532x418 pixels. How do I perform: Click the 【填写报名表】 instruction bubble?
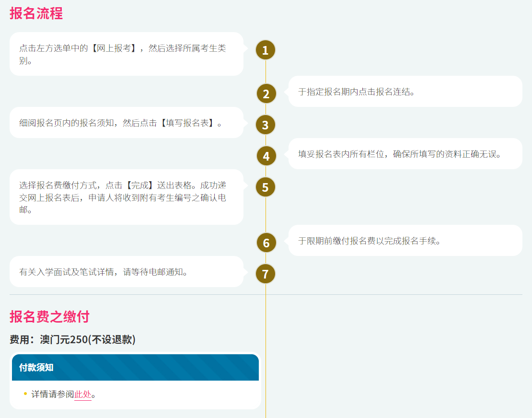tap(127, 123)
